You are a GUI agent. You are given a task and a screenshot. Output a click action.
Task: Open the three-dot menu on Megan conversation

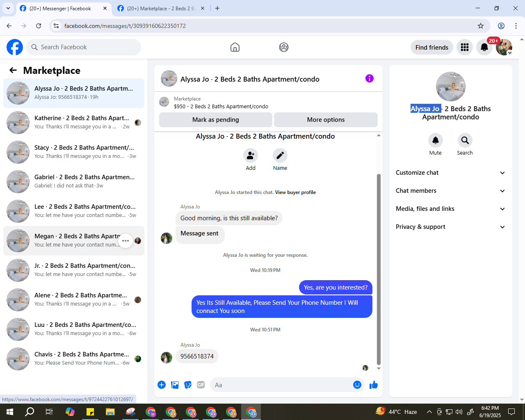click(x=126, y=241)
